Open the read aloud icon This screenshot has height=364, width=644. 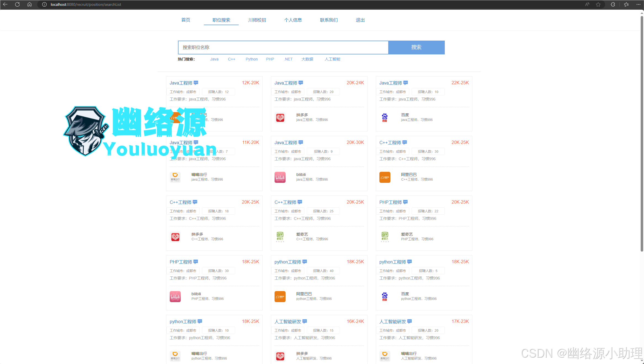(x=587, y=4)
